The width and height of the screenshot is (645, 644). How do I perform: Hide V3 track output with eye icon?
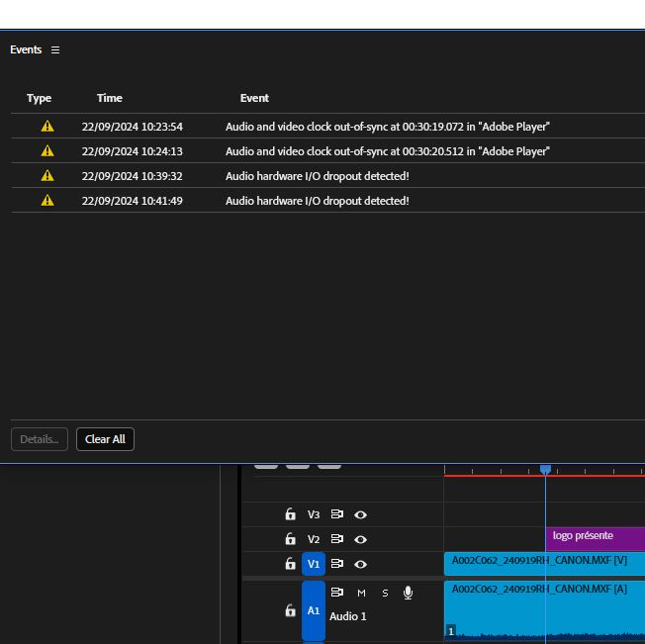pyautogui.click(x=360, y=514)
